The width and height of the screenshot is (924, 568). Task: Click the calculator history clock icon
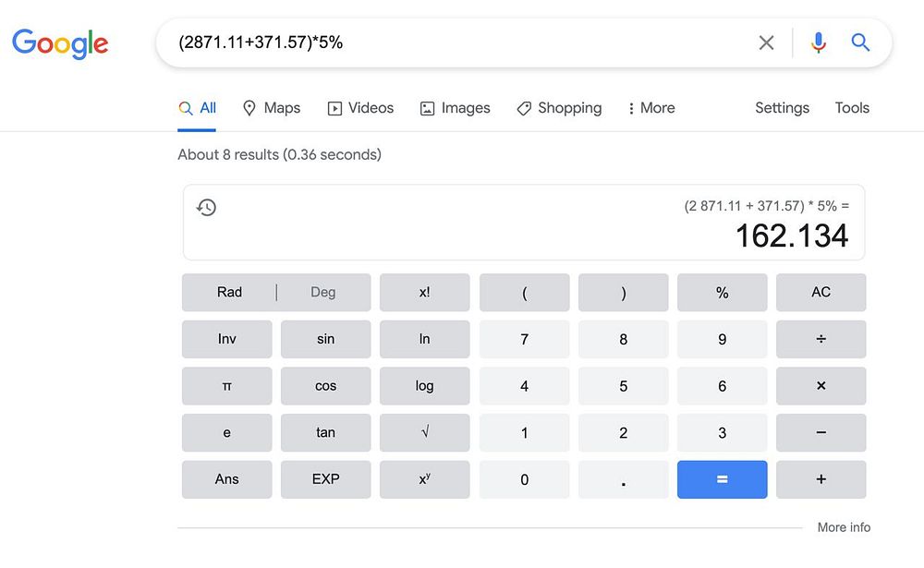tap(207, 207)
